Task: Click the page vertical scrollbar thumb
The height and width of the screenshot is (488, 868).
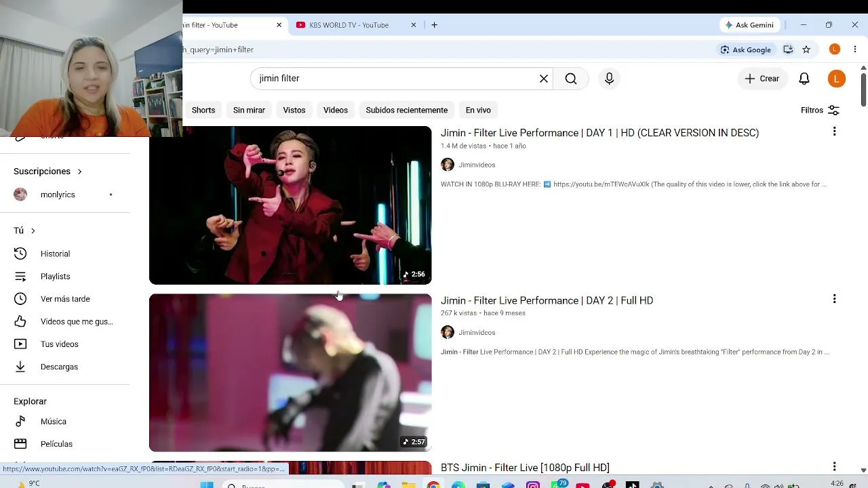Action: [863, 89]
